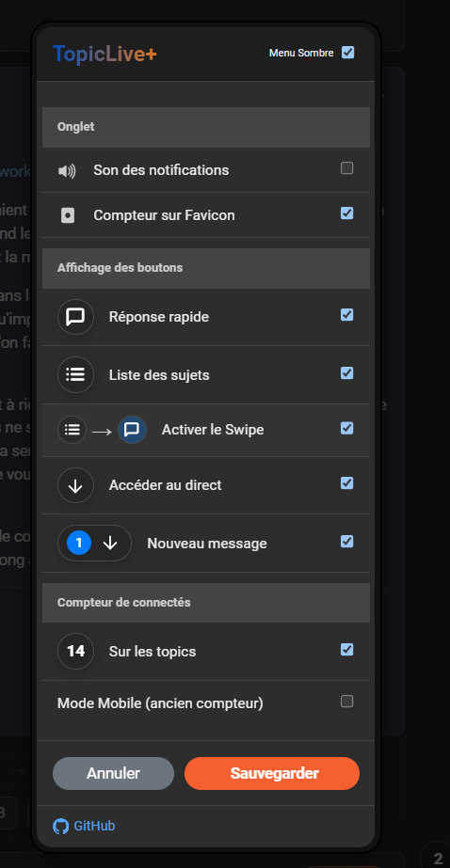The width and height of the screenshot is (450, 868).
Task: Disable the Activer le Swipe checkbox
Action: click(347, 428)
